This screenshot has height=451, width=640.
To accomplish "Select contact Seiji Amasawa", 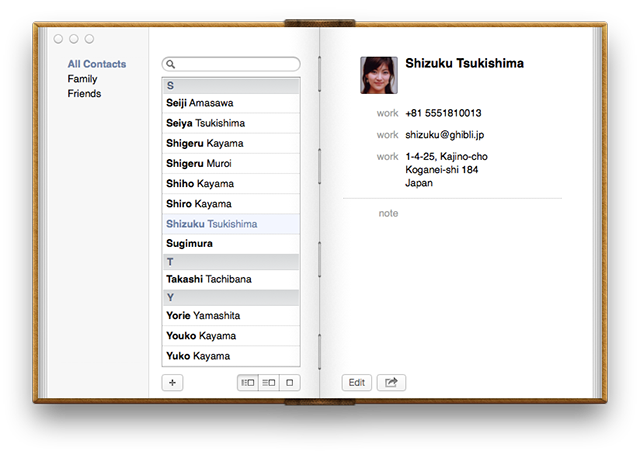I will [x=231, y=103].
